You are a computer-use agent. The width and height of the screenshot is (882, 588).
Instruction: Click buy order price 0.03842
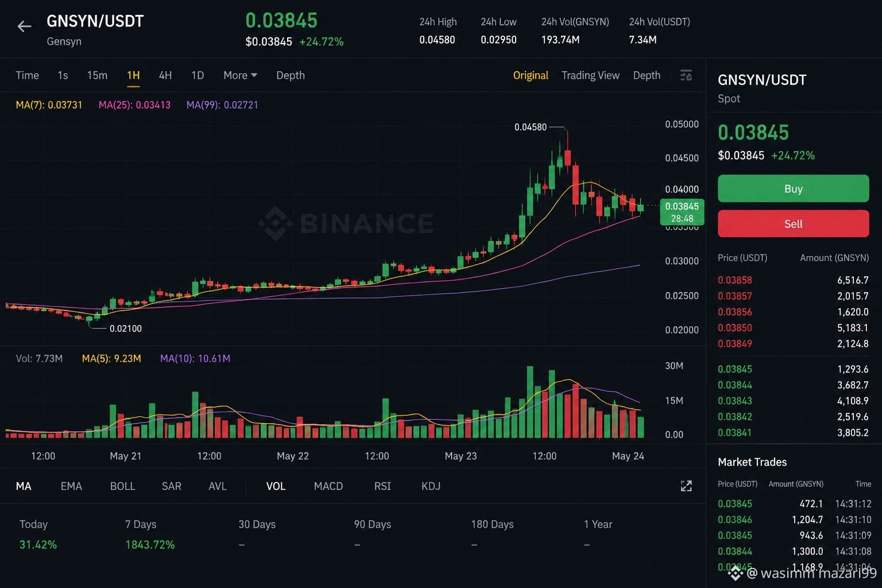coord(734,417)
